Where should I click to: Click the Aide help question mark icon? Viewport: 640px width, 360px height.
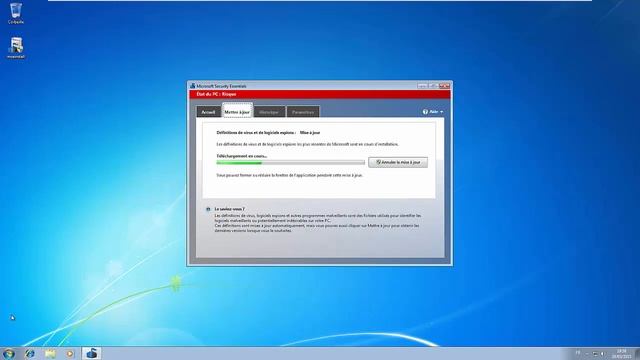[425, 111]
